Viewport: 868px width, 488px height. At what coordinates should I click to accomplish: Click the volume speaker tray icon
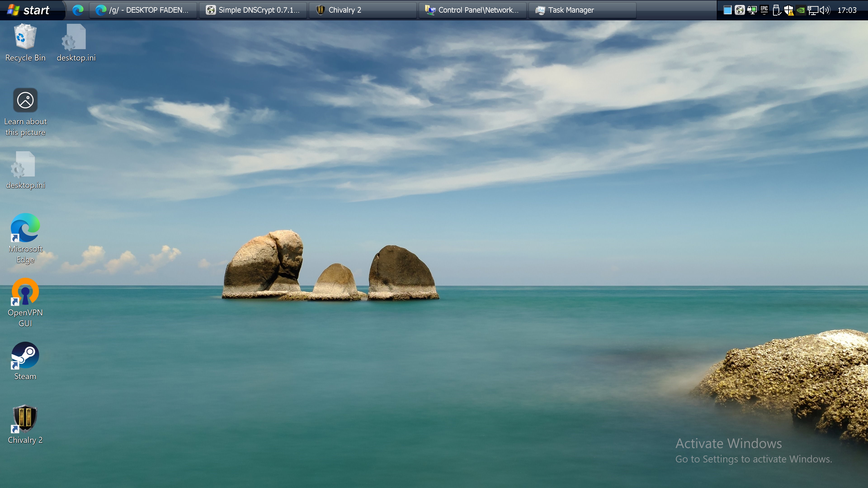[x=825, y=10]
